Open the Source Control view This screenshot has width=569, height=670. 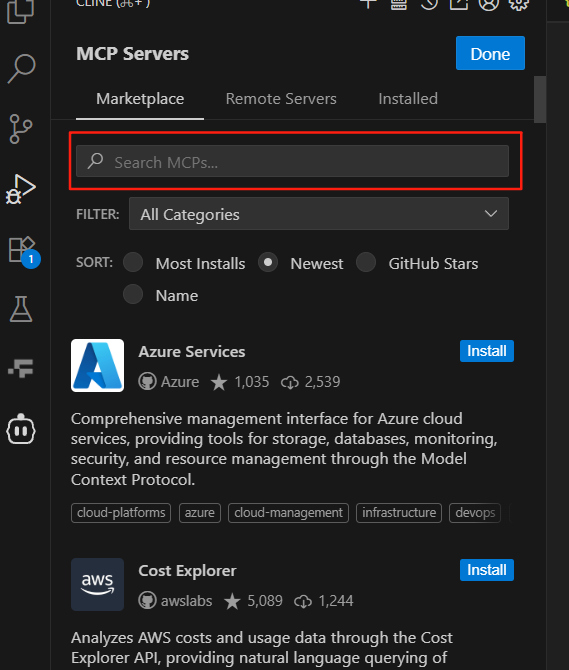point(21,129)
